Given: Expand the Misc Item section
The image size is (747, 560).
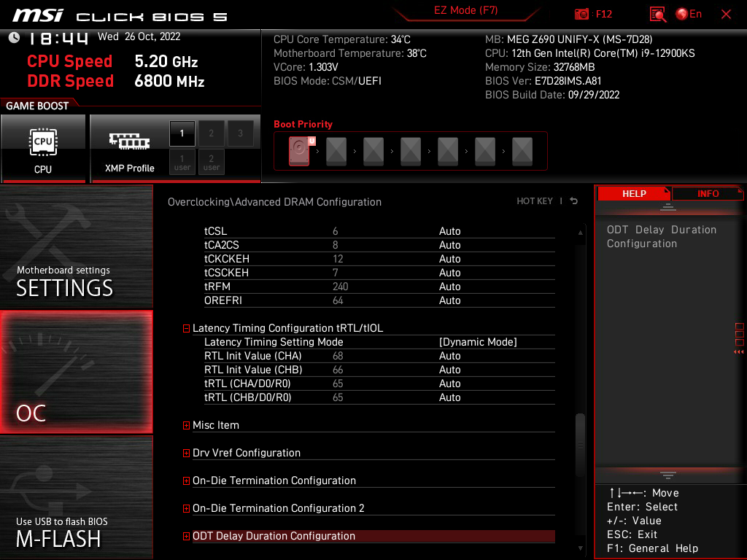Looking at the screenshot, I should pos(186,425).
